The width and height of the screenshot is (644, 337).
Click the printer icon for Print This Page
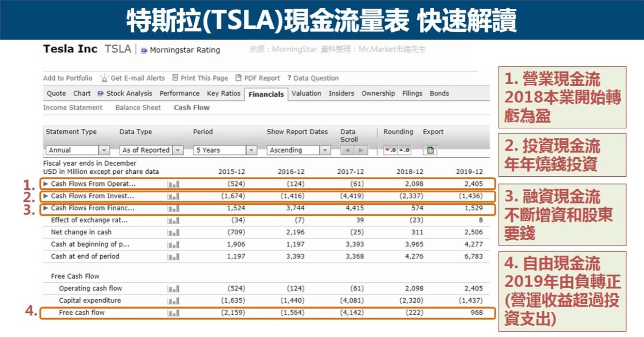(176, 78)
